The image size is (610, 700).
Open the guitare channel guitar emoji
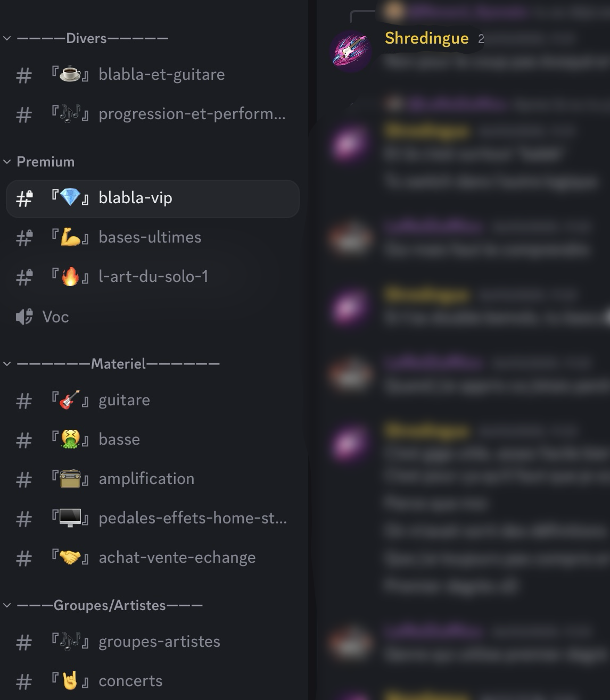coord(70,400)
